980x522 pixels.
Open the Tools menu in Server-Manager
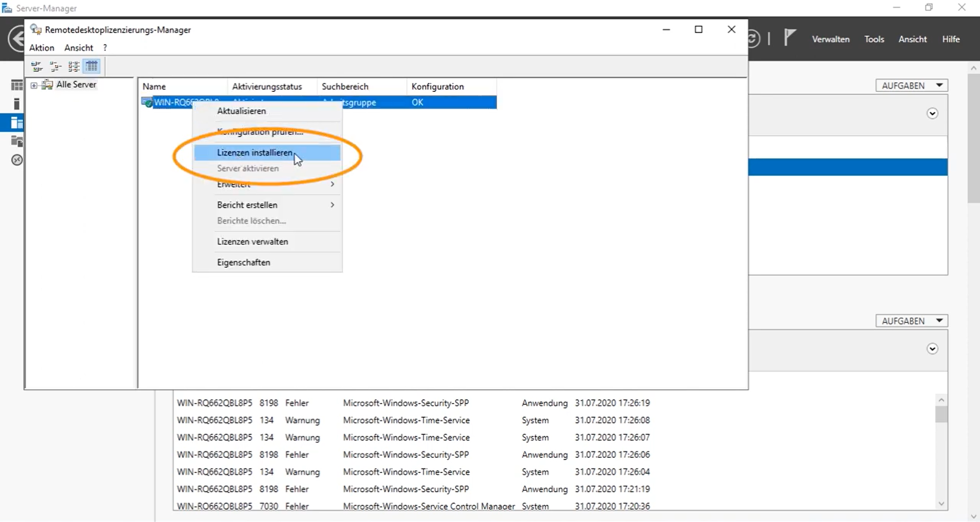coord(874,39)
